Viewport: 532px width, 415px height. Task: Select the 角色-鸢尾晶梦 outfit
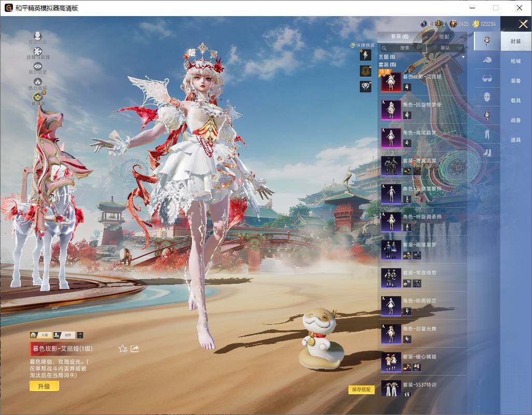422,137
